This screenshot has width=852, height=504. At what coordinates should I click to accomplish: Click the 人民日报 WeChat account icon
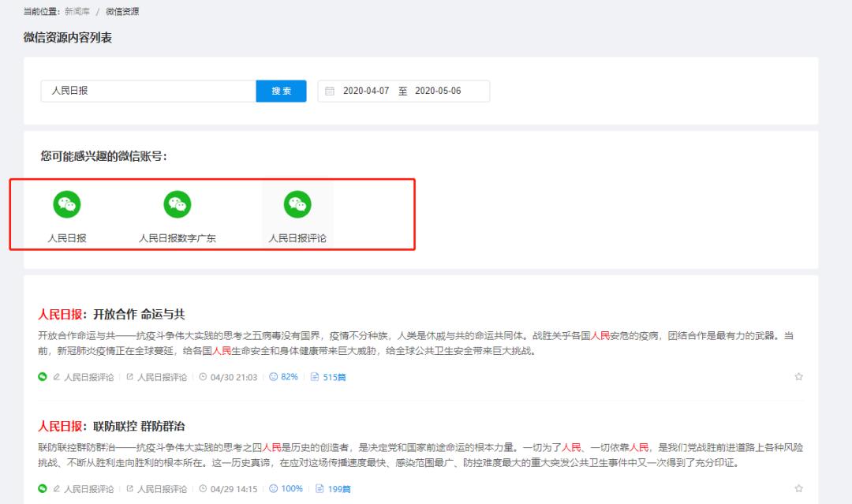[67, 205]
